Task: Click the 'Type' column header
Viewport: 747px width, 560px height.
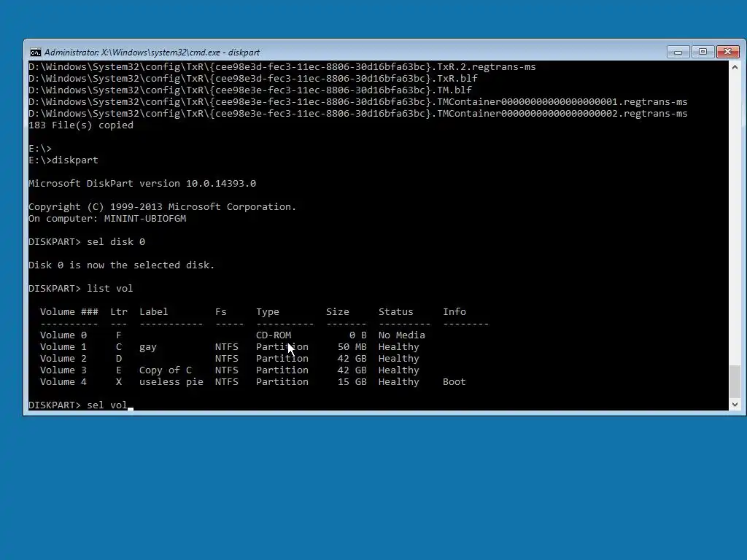Action: click(x=267, y=311)
